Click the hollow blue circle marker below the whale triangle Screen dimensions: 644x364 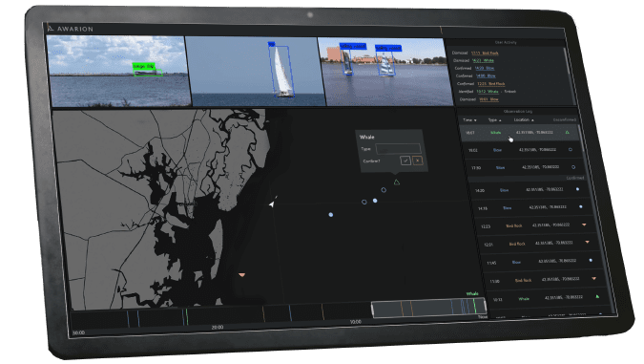(x=384, y=190)
